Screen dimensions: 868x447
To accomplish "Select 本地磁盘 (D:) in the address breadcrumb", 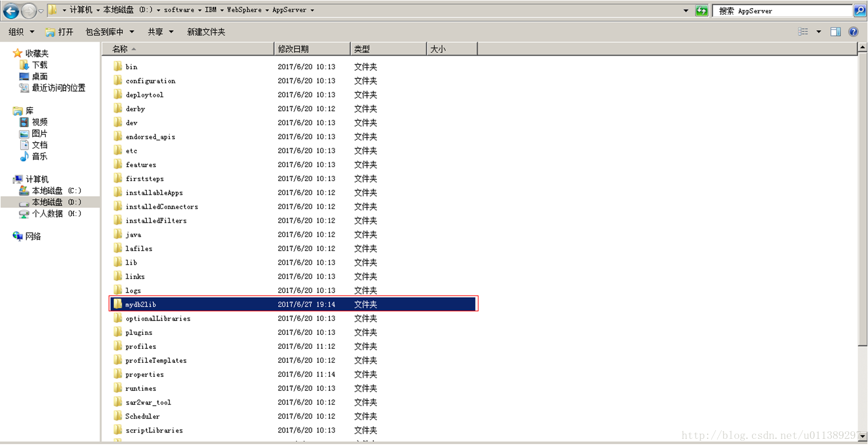I will click(x=128, y=10).
